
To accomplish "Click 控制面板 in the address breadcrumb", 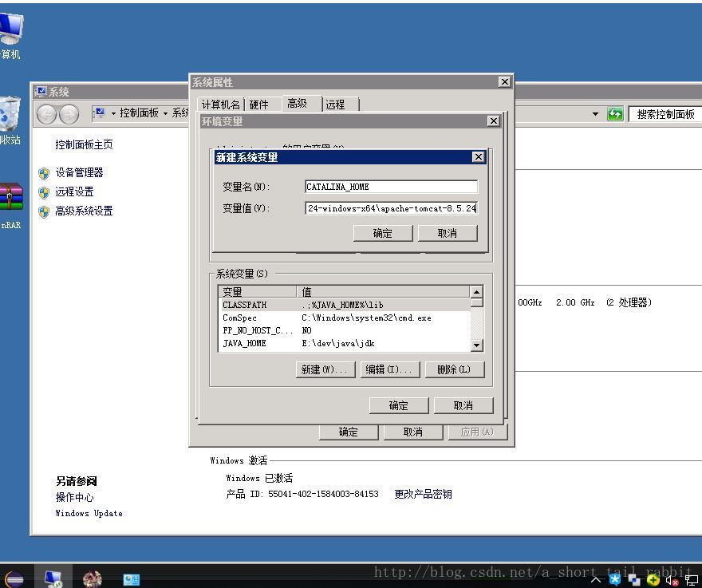I will tap(140, 112).
